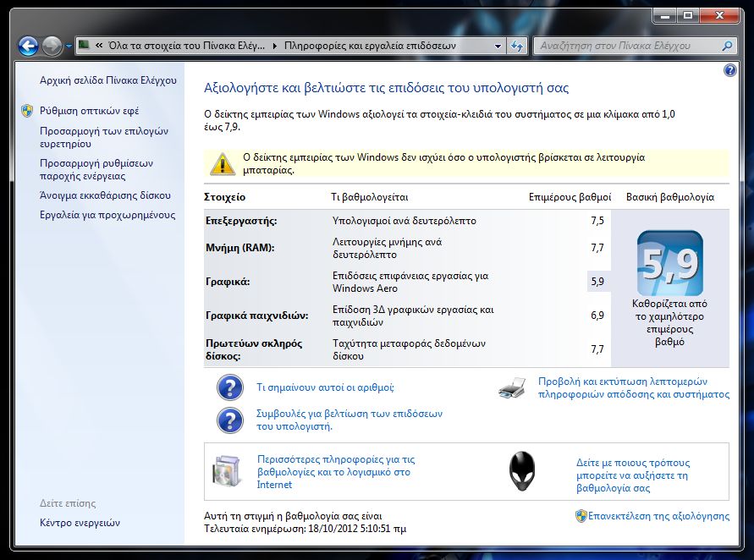This screenshot has width=754, height=560.
Task: Click the 'Βασική βαθμολογία' column header
Action: point(670,197)
